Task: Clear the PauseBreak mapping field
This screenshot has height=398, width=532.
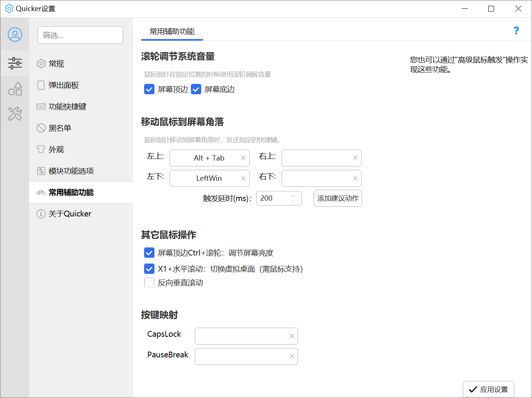Action: tap(292, 356)
